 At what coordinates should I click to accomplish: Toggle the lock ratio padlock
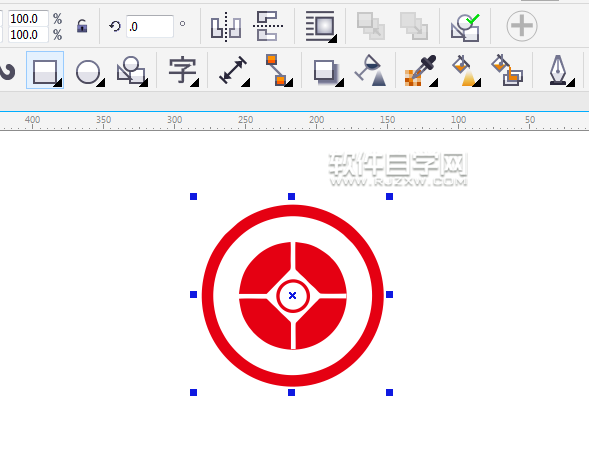82,26
